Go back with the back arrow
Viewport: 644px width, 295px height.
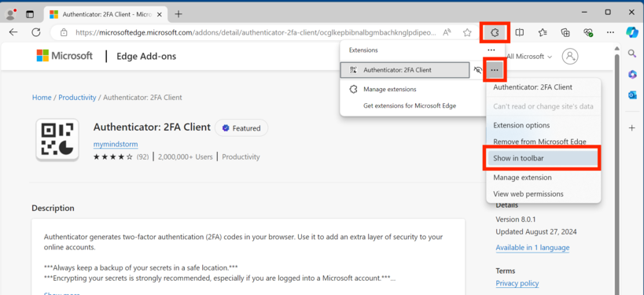(13, 32)
